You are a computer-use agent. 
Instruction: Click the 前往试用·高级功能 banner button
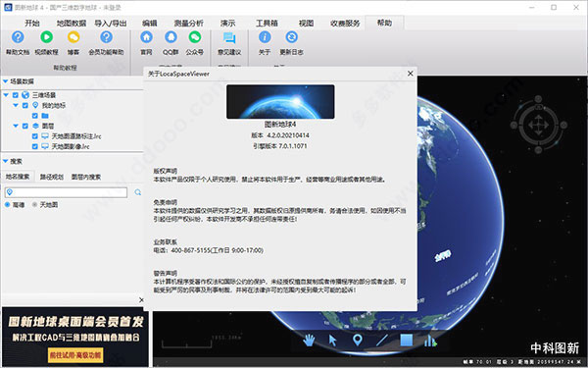click(75, 354)
